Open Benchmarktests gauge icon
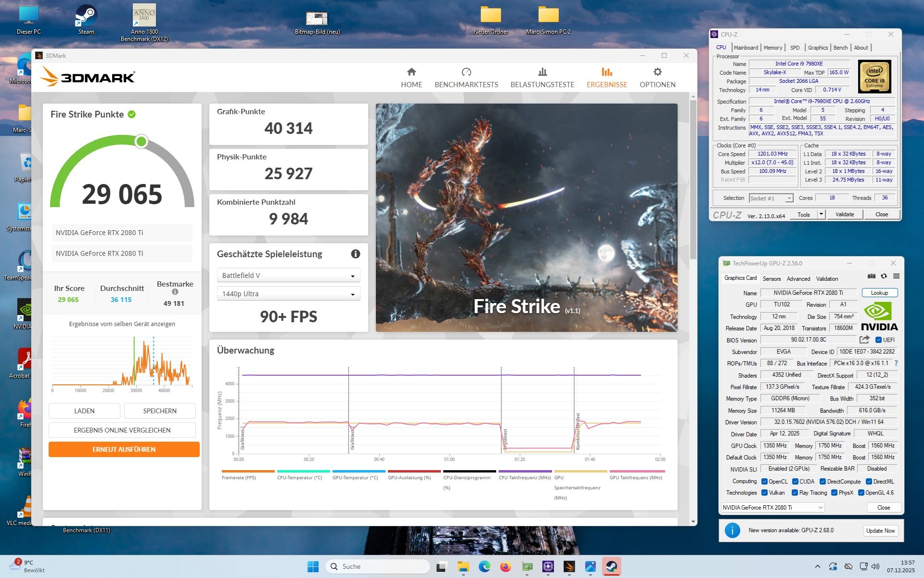The image size is (924, 578). click(466, 72)
